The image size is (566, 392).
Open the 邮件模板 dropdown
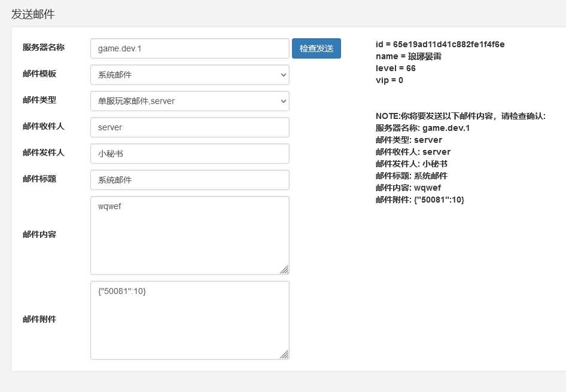(x=189, y=75)
